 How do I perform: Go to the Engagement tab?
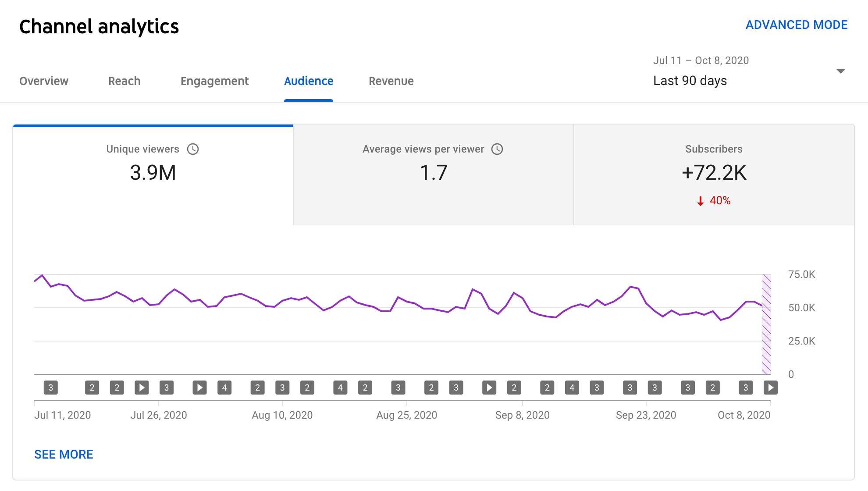[214, 81]
